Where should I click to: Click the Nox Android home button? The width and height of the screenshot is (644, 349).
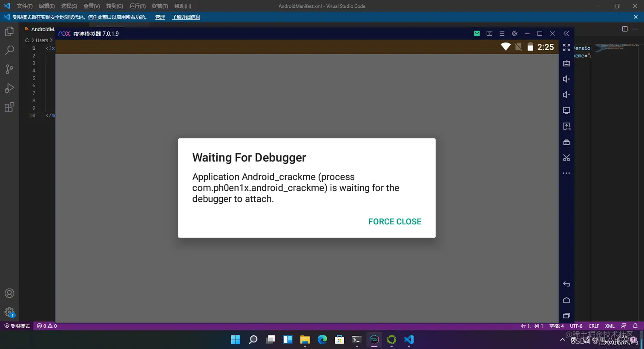point(566,300)
